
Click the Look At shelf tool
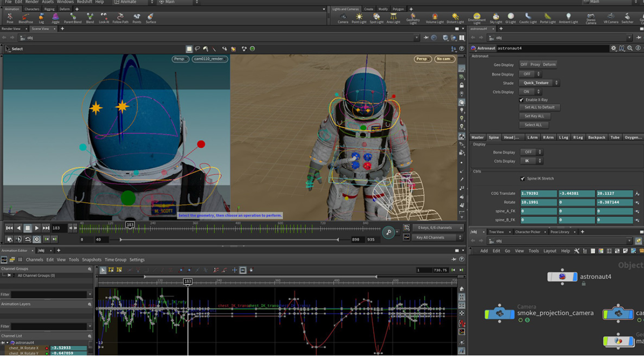click(x=104, y=18)
